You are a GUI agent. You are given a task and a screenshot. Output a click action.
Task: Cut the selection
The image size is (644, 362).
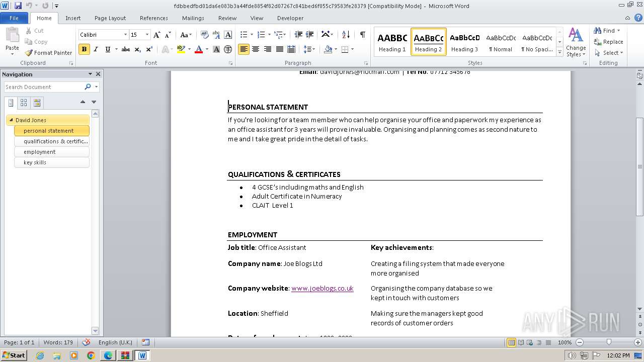point(34,31)
